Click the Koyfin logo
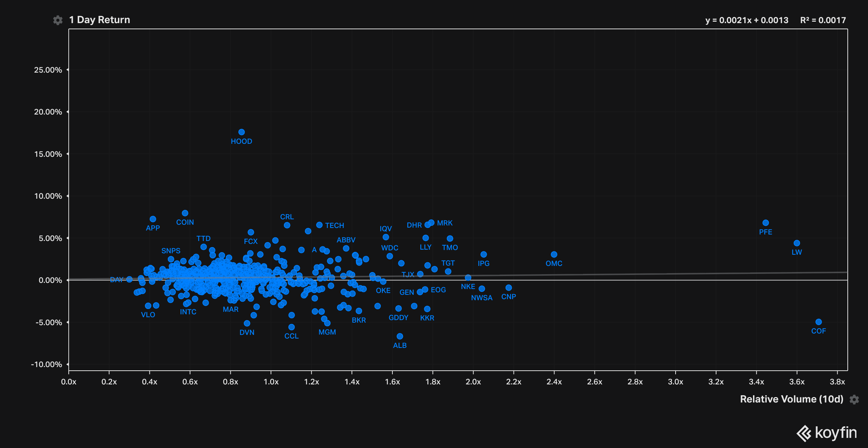The height and width of the screenshot is (448, 868). 826,433
